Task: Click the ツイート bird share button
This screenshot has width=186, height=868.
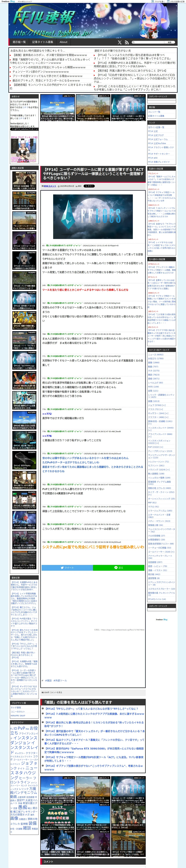Action: (67, 568)
